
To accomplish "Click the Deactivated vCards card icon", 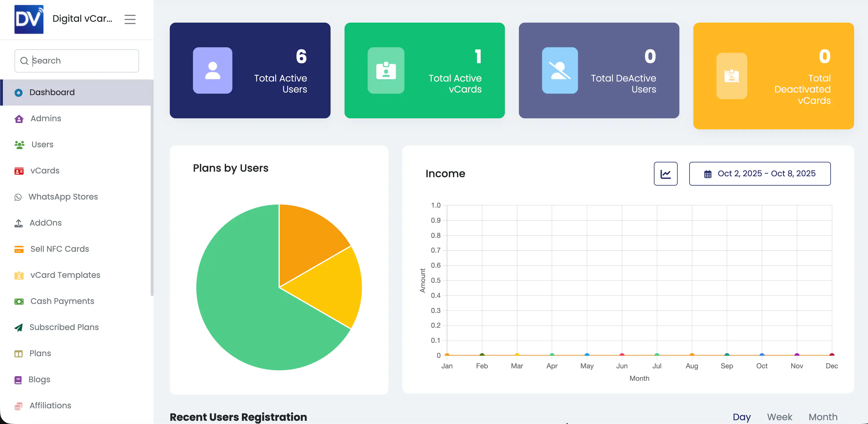I will click(731, 76).
